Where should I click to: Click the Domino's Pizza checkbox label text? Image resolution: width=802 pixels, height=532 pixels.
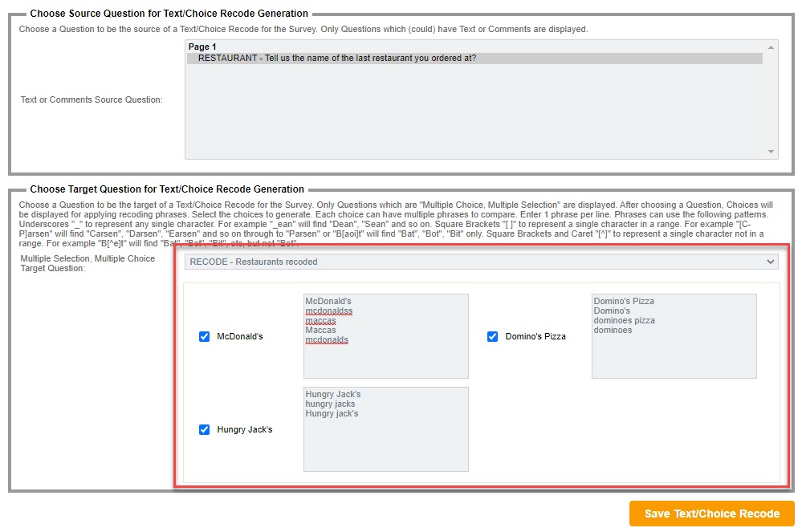[535, 336]
